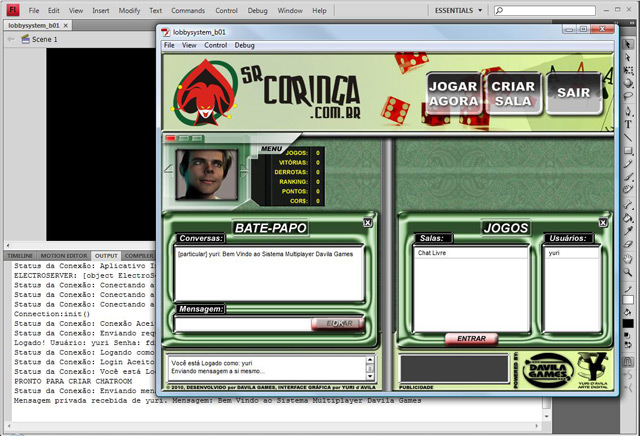Click the previous avatar arrow
This screenshot has width=640, height=436.
(x=169, y=169)
